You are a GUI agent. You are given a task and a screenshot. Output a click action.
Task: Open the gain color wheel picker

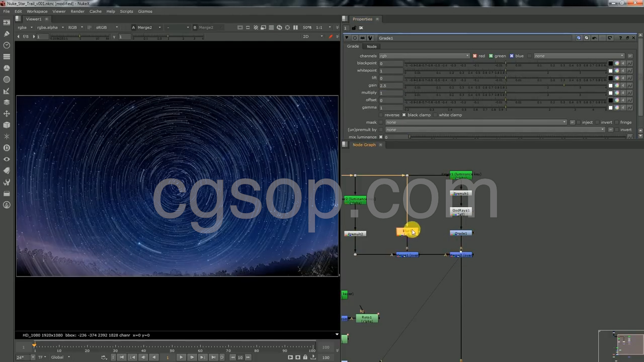coord(617,85)
